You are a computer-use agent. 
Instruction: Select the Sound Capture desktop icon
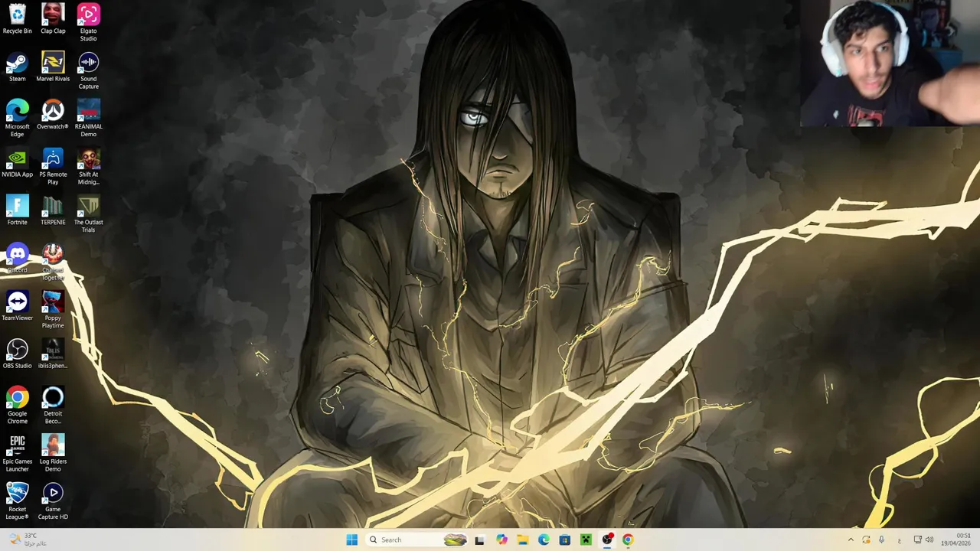(88, 71)
